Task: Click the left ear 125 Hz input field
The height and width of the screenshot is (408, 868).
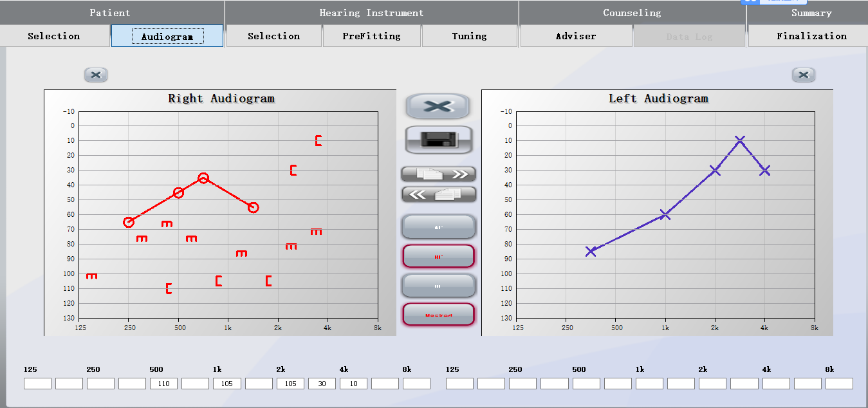Action: point(459,384)
